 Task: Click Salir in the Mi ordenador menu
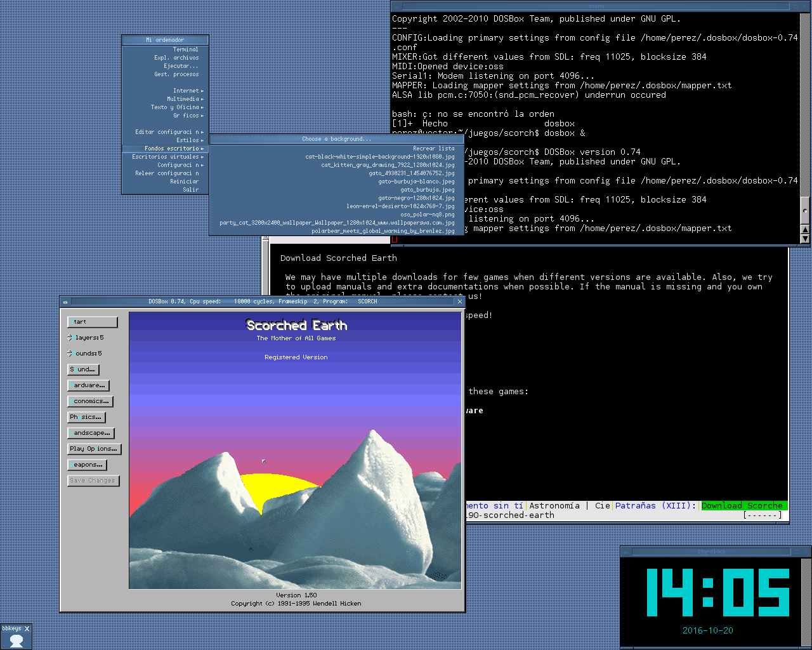pyautogui.click(x=165, y=190)
